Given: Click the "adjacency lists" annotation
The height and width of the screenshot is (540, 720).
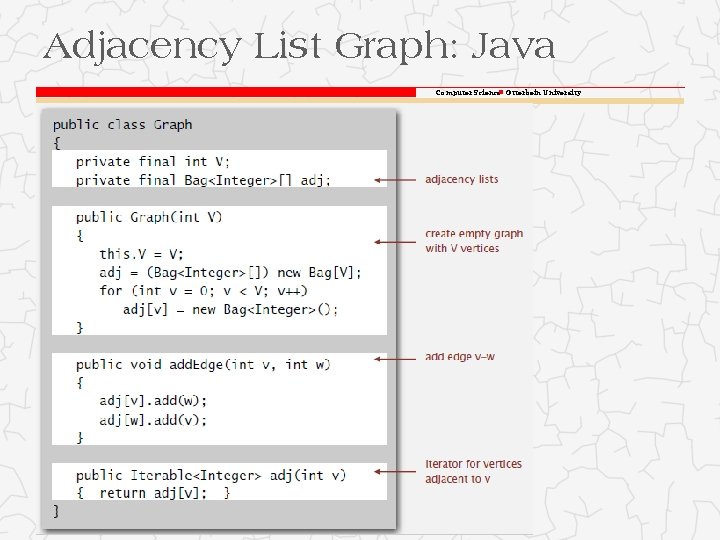Looking at the screenshot, I should tap(461, 180).
